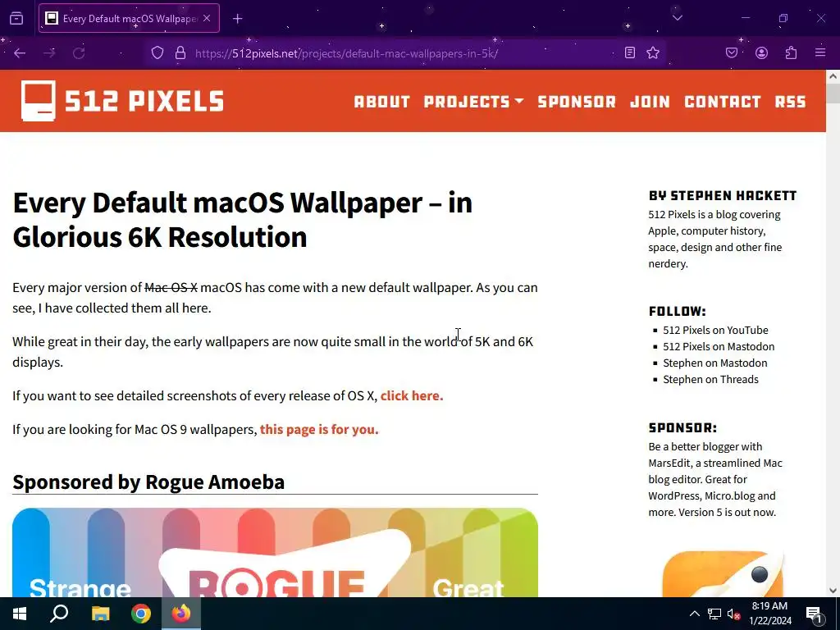
Task: Open the list all tabs chevron
Action: 677,18
